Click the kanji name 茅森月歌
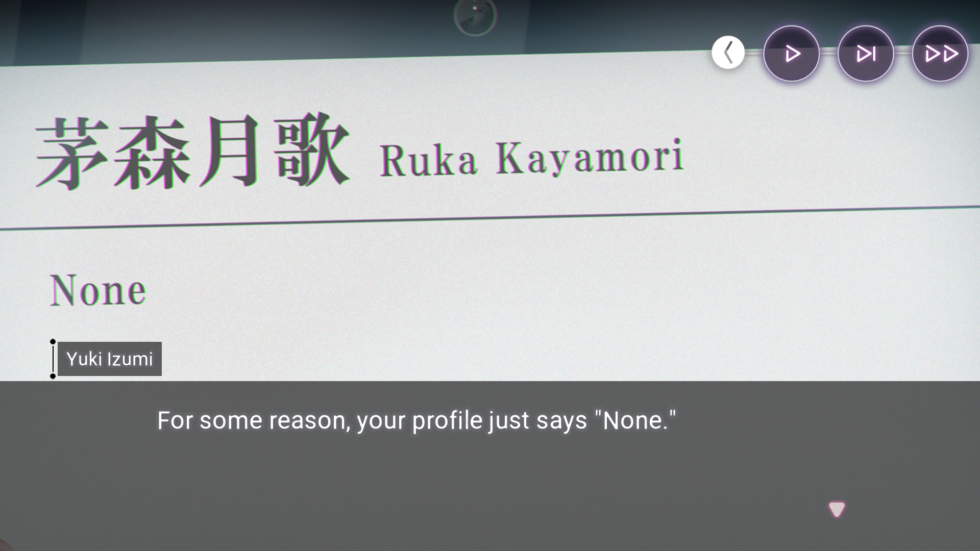The image size is (980, 551). coord(193,152)
